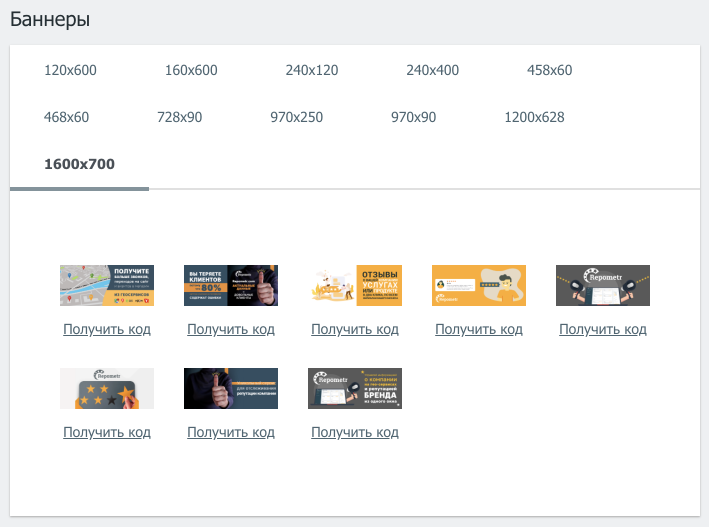
Task: Get code for the 'Вы теряете клиентов' banner
Action: 231,329
